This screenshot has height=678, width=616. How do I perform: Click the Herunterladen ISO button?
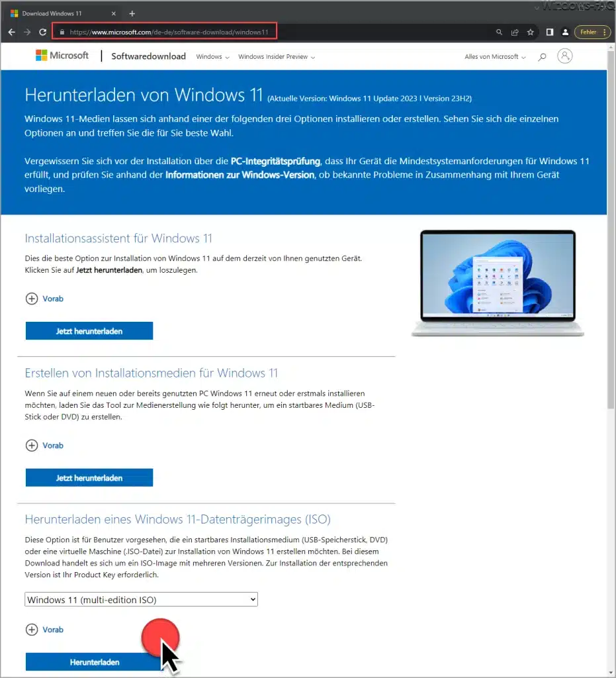tap(94, 662)
